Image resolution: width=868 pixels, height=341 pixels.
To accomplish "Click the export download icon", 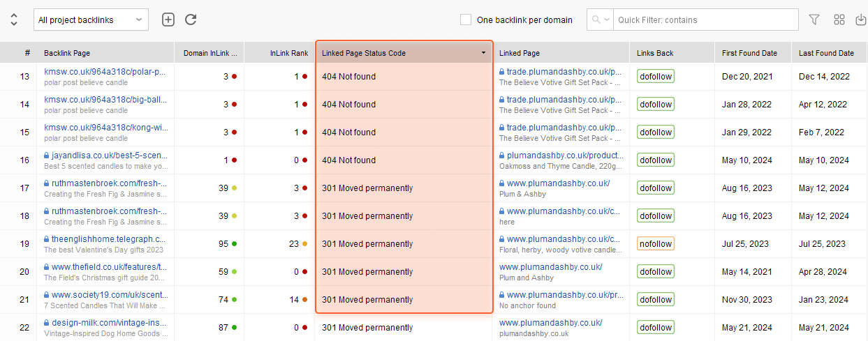I will tap(861, 20).
